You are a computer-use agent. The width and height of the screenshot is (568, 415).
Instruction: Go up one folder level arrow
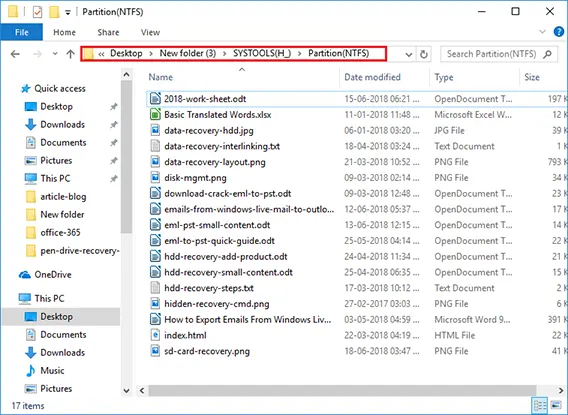(x=70, y=54)
